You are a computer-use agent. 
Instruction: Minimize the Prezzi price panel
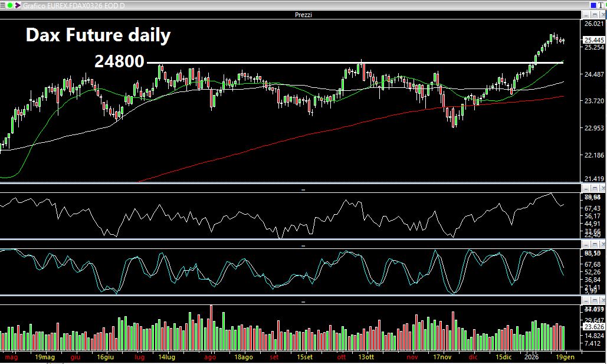(x=586, y=15)
